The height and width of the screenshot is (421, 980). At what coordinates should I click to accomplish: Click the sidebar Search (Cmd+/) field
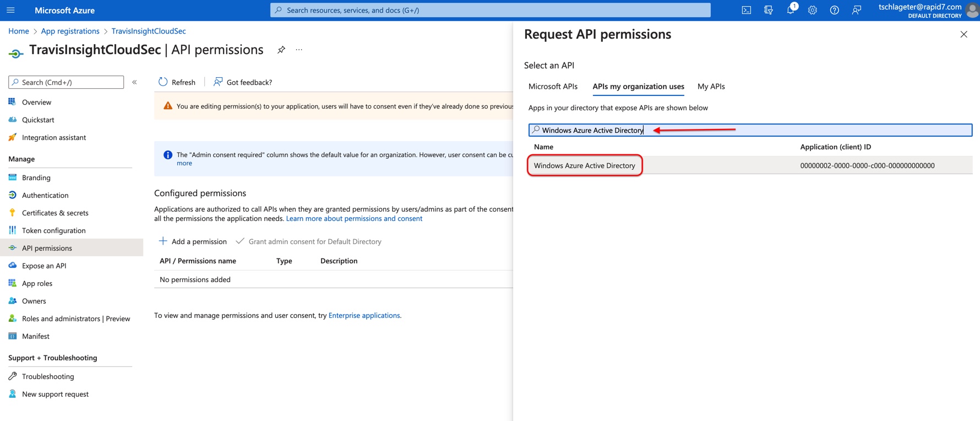click(x=66, y=82)
